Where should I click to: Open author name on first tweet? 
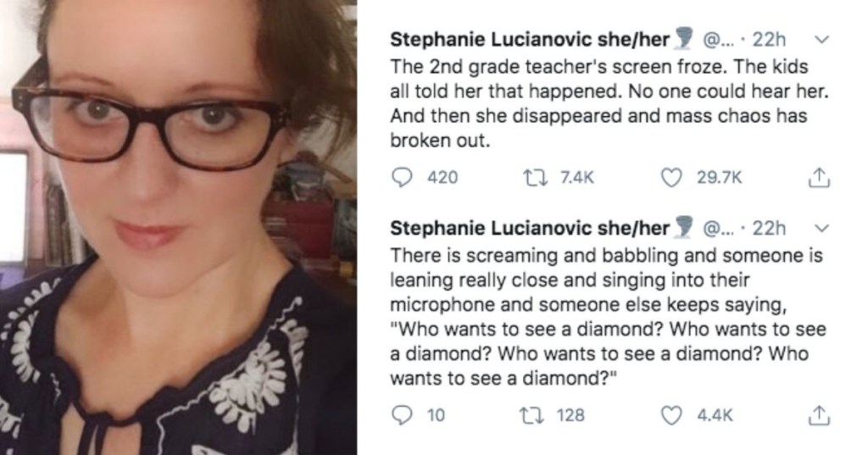529,39
